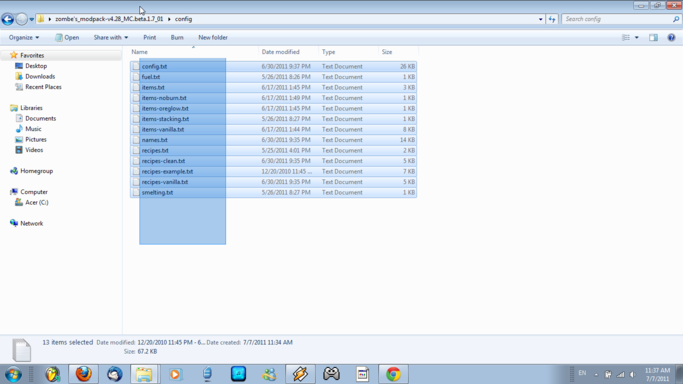This screenshot has height=384, width=683.
Task: Select the recipes-vanilla.txt file
Action: 273,182
